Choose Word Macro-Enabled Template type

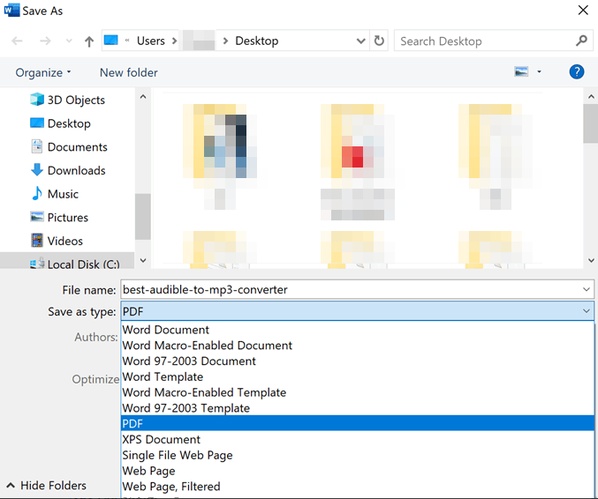tap(358, 392)
